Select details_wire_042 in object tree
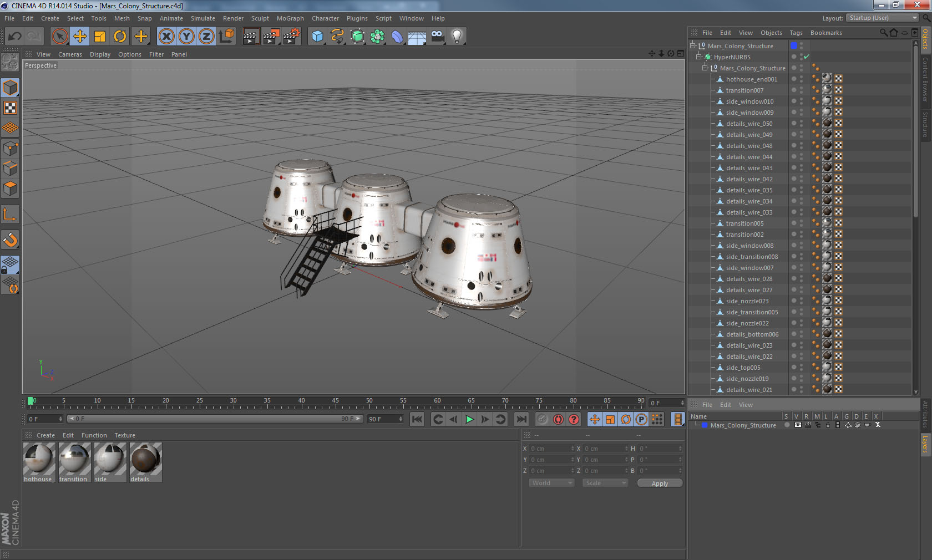Screen dimensions: 932x560 (749, 179)
